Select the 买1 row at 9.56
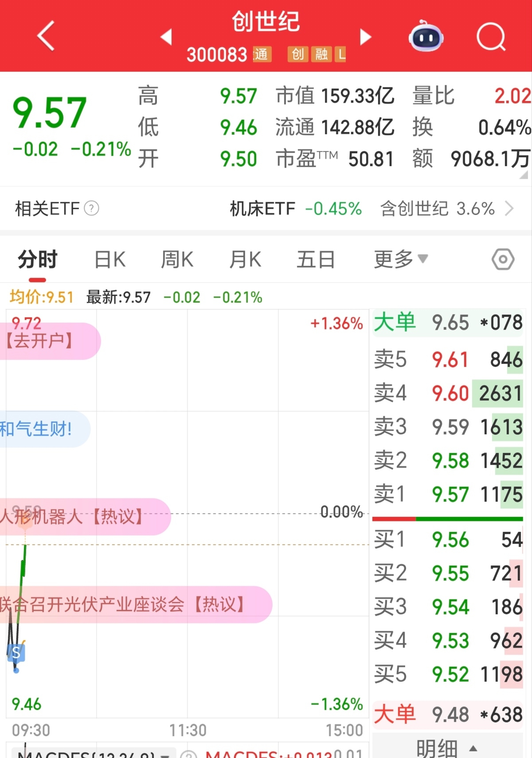The image size is (532, 758). click(448, 540)
